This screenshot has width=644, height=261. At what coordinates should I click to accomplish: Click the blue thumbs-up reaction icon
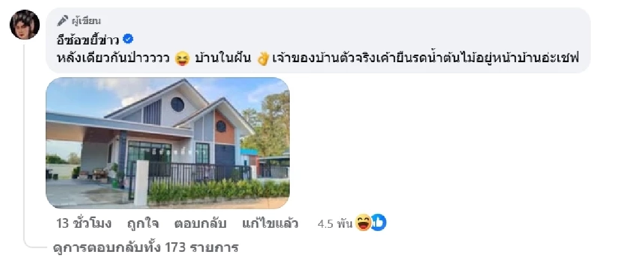[x=378, y=223]
